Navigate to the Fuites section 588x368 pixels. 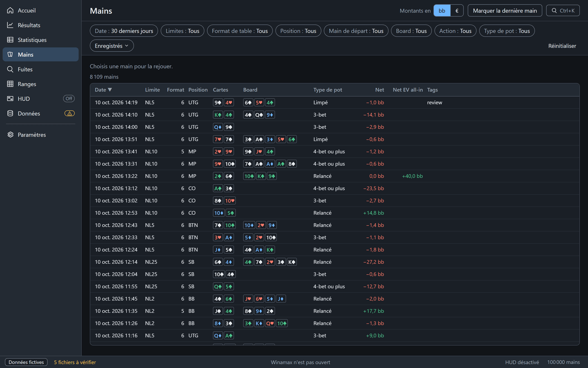pos(40,69)
